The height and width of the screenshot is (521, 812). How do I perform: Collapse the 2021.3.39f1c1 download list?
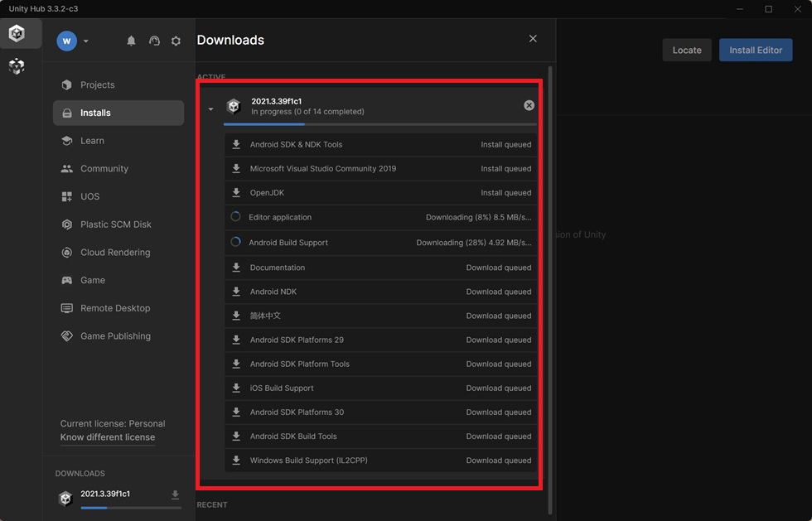pos(210,109)
